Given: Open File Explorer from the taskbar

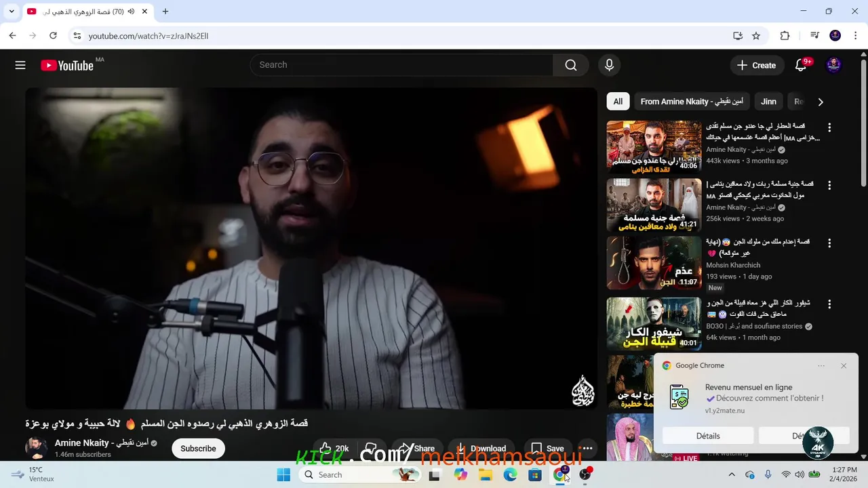Looking at the screenshot, I should [x=486, y=474].
